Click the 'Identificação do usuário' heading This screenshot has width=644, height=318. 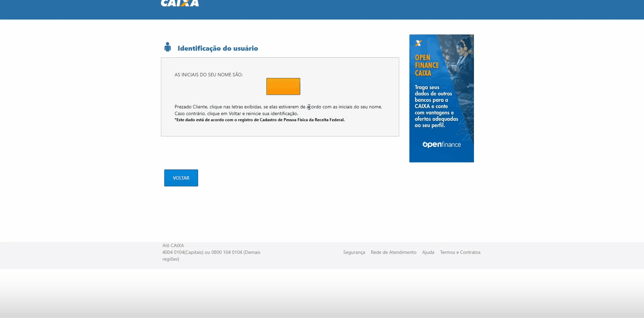pyautogui.click(x=218, y=48)
